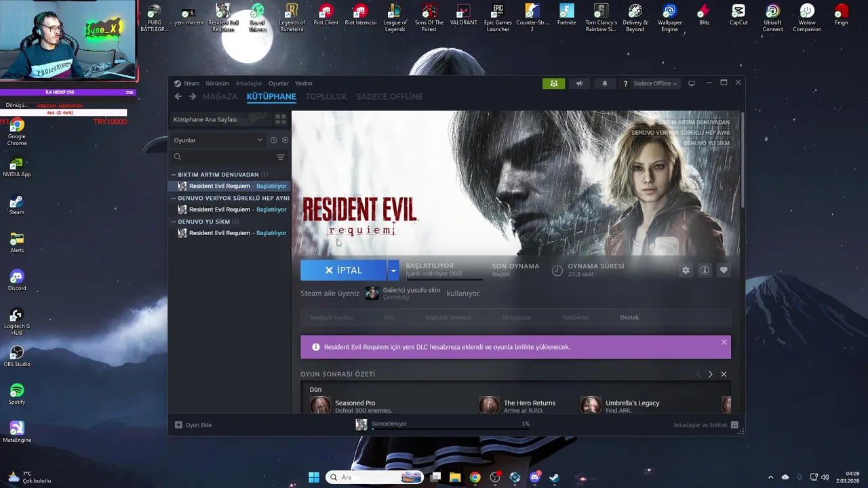Open the TOPLULUK tab
This screenshot has width=868, height=488.
326,96
